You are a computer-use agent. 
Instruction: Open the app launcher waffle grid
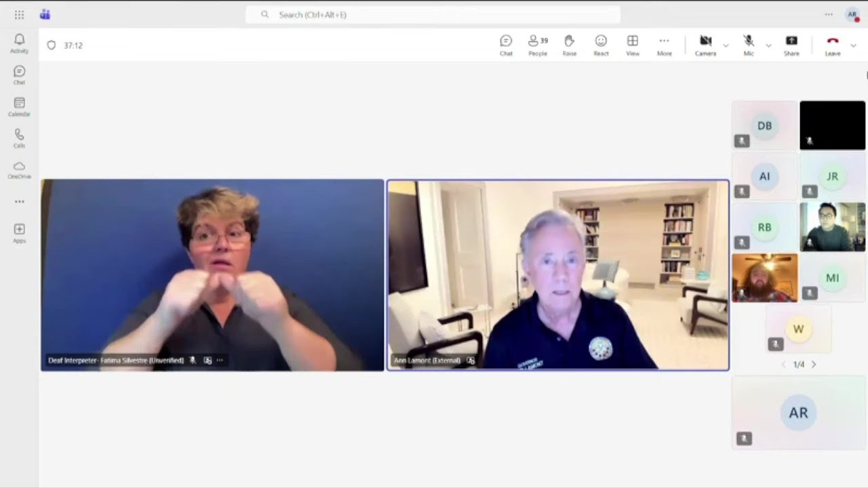point(19,14)
